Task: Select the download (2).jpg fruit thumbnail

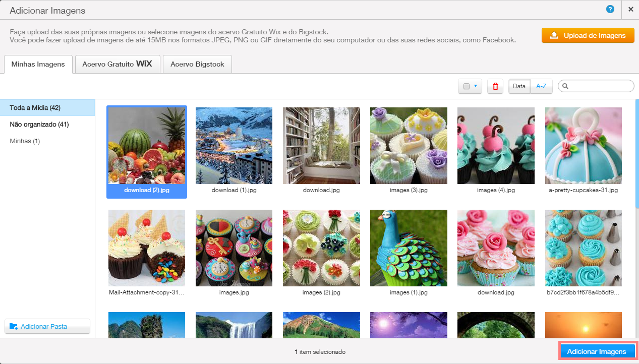Action: [x=147, y=146]
